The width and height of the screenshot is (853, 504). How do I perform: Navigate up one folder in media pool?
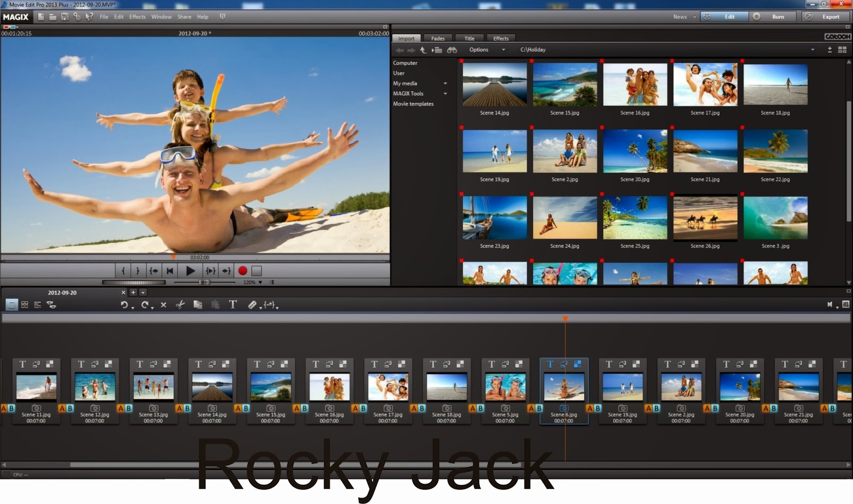tap(423, 50)
